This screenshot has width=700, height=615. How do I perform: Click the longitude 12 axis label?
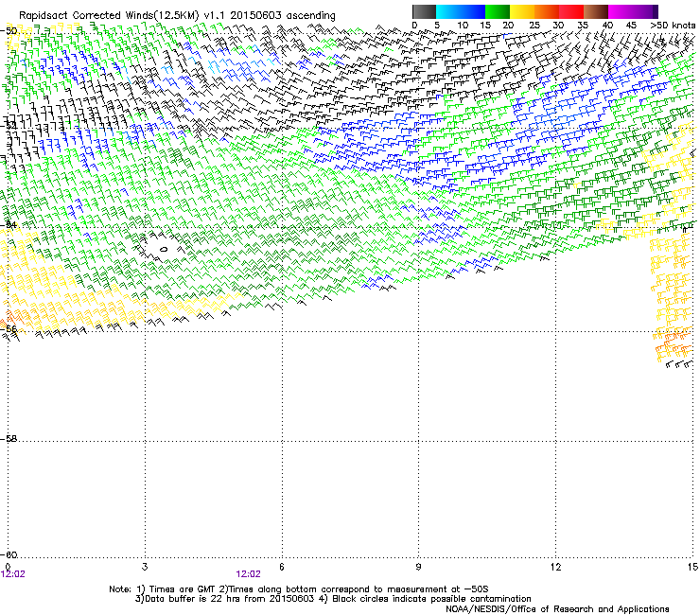555,567
